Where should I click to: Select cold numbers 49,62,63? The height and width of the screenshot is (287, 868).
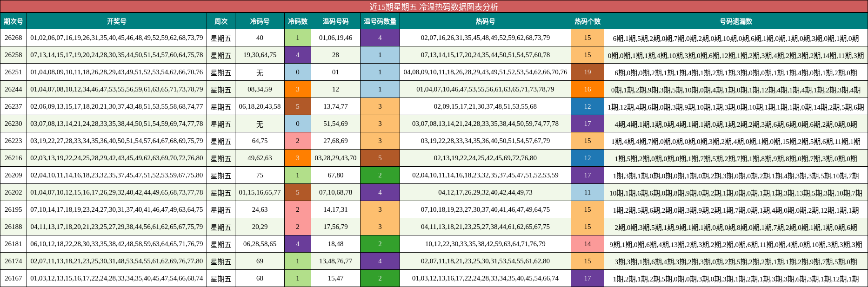click(260, 158)
